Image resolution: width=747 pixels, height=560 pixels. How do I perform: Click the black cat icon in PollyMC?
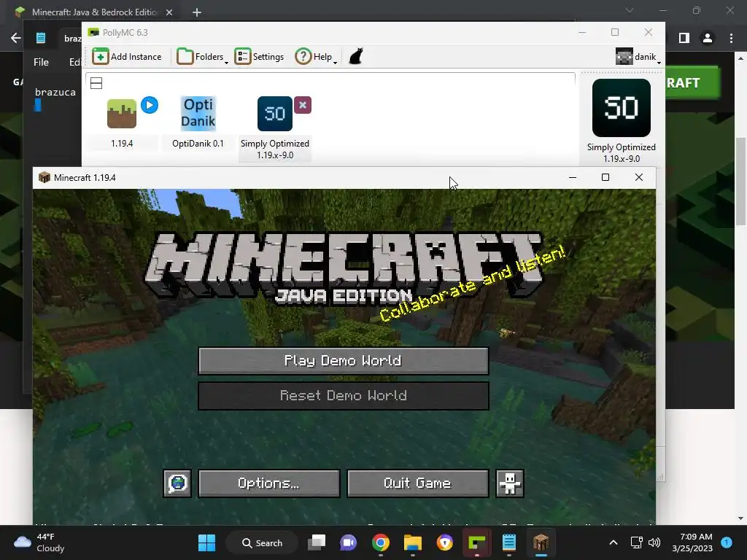[356, 56]
